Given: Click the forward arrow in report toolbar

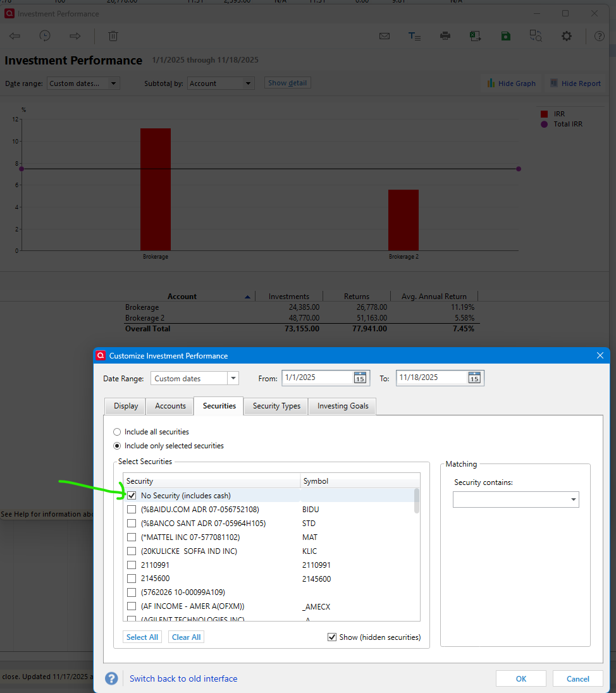Looking at the screenshot, I should [75, 36].
